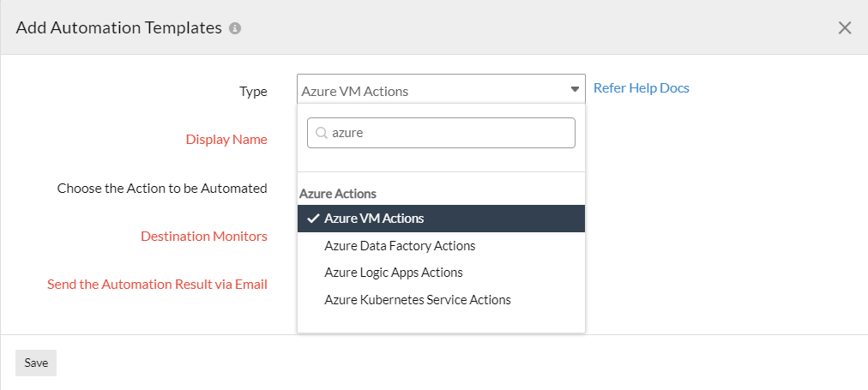
Task: Click the Azure Actions group header
Action: [338, 194]
